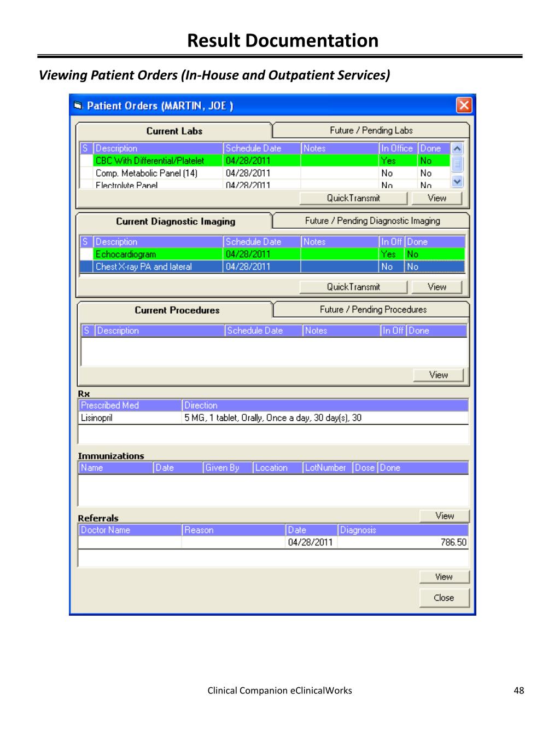Open the Current Labs tab

(x=174, y=131)
